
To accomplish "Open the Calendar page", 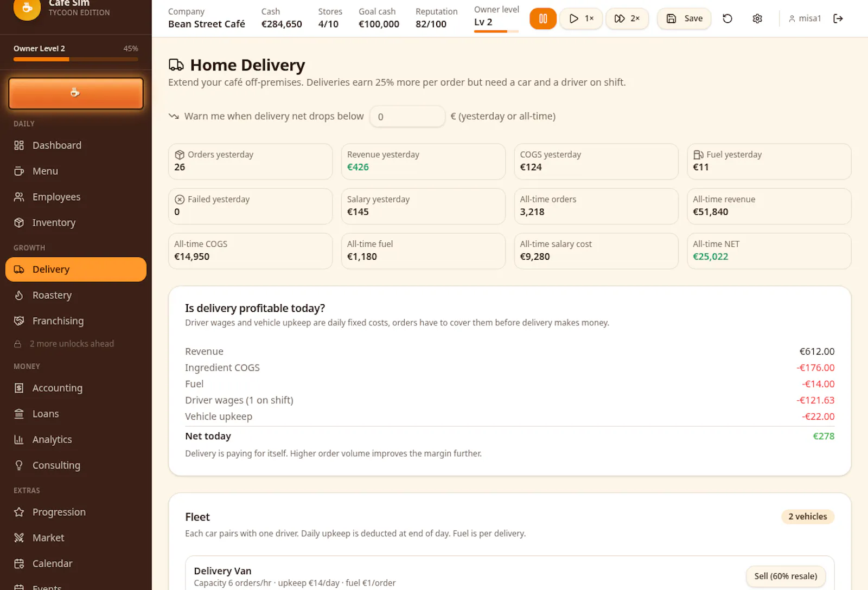I will click(x=76, y=563).
